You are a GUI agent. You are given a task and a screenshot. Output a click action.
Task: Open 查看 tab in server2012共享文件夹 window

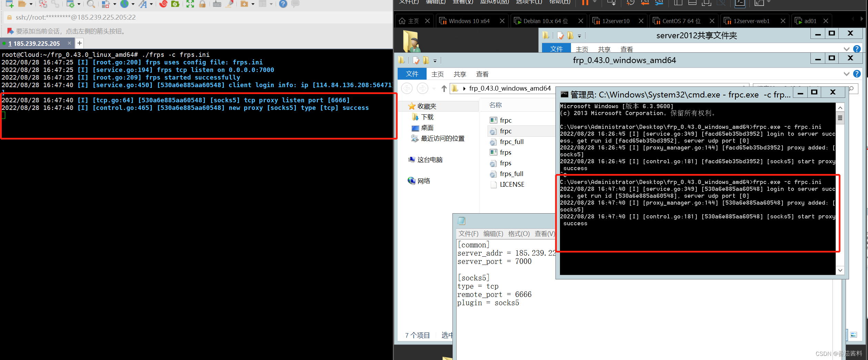[x=626, y=49]
